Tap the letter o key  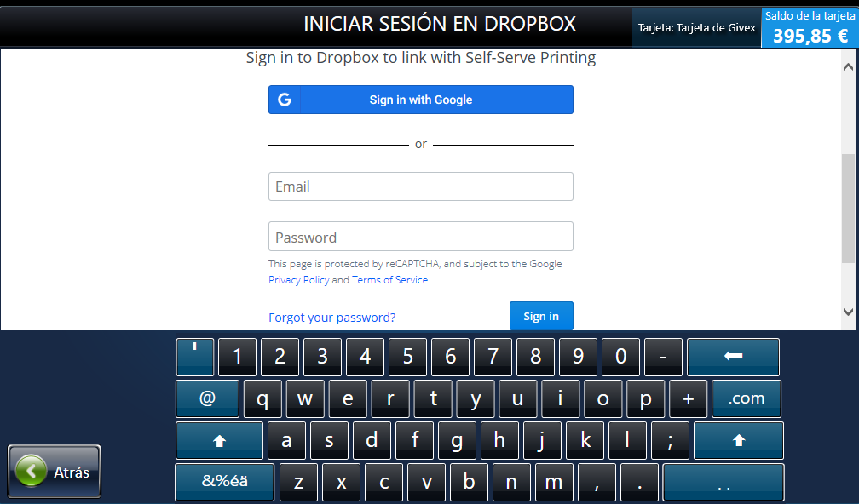pyautogui.click(x=603, y=399)
